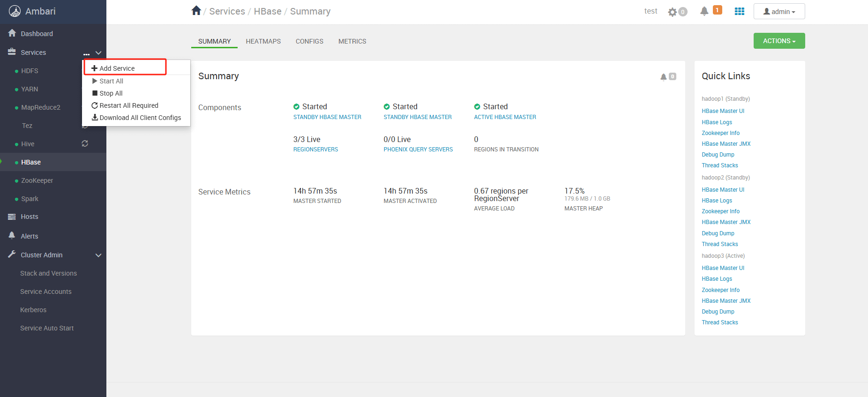
Task: Open ZooKeeper service in sidebar
Action: tap(37, 180)
